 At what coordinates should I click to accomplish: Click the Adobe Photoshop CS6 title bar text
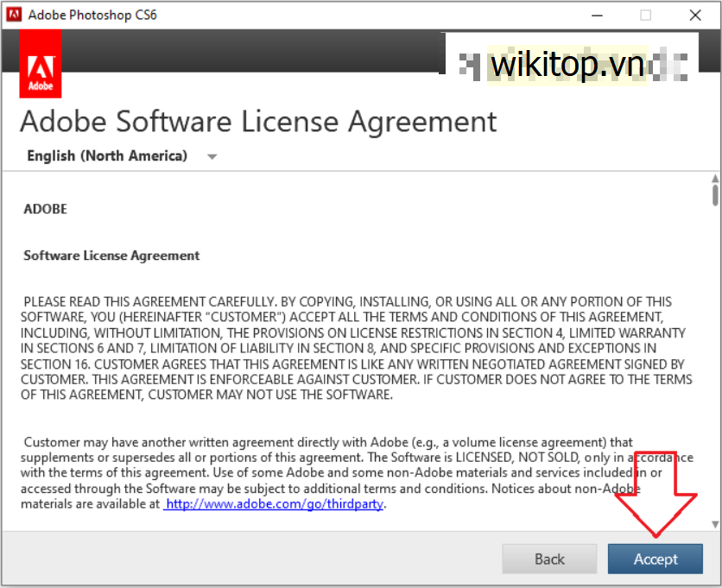coord(93,15)
